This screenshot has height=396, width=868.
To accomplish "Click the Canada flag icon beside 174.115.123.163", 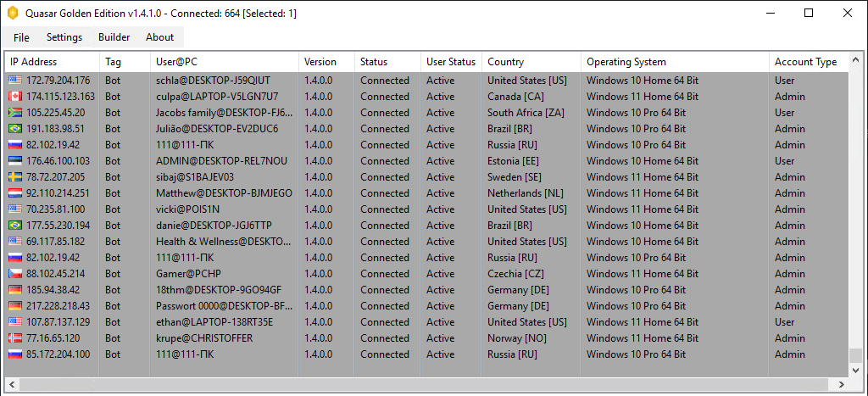I will [15, 97].
